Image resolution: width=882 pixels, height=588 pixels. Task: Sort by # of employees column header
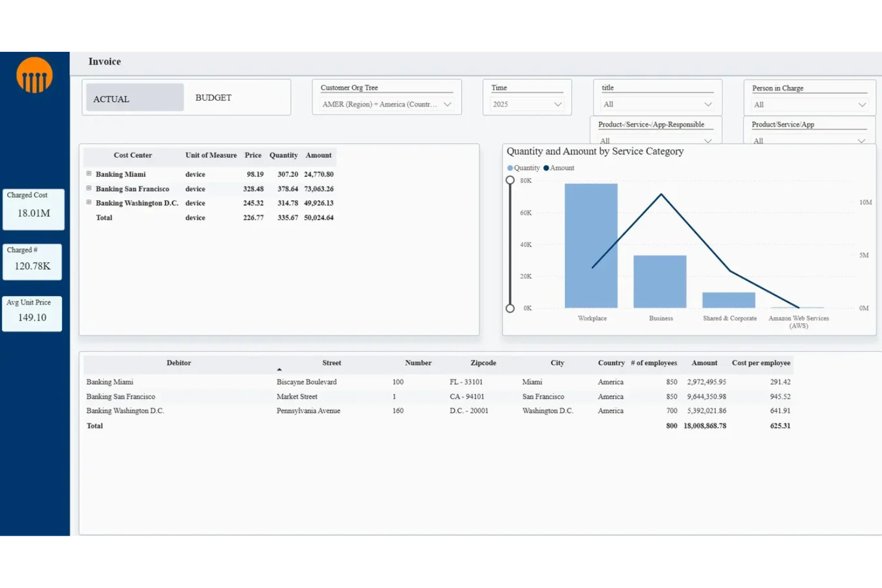654,363
